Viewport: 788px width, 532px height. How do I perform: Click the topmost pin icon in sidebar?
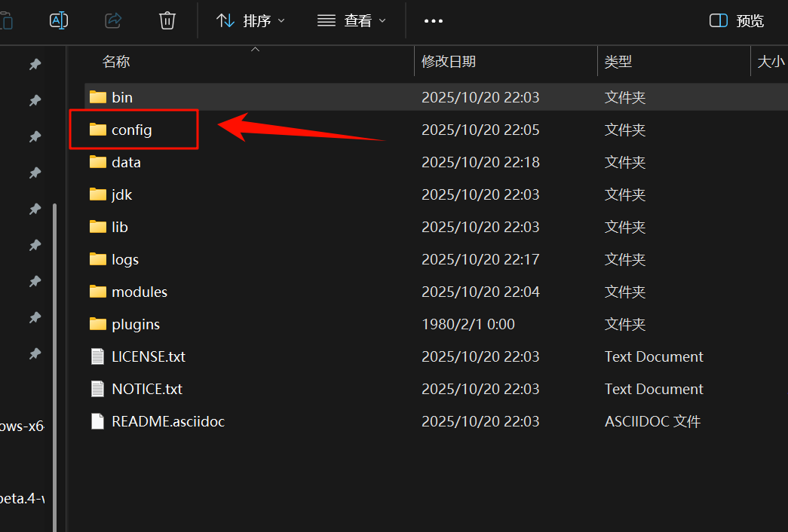[35, 65]
